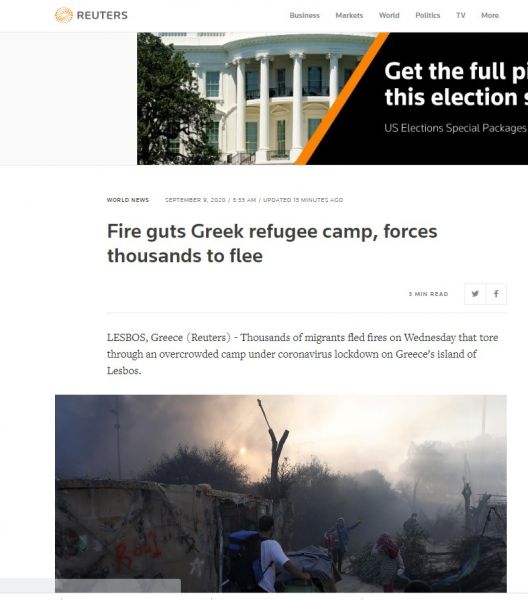528x600 pixels.
Task: Share article via Facebook icon
Action: coord(496,294)
